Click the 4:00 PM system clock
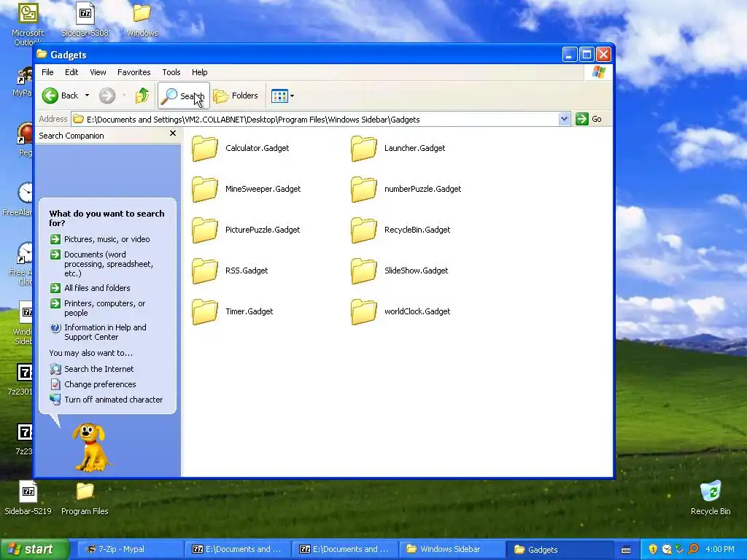 click(x=720, y=550)
